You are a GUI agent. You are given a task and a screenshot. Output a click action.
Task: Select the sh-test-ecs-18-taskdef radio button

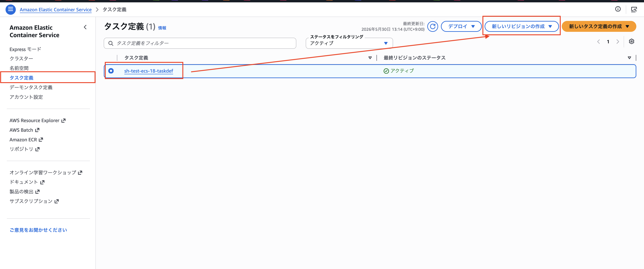[111, 71]
